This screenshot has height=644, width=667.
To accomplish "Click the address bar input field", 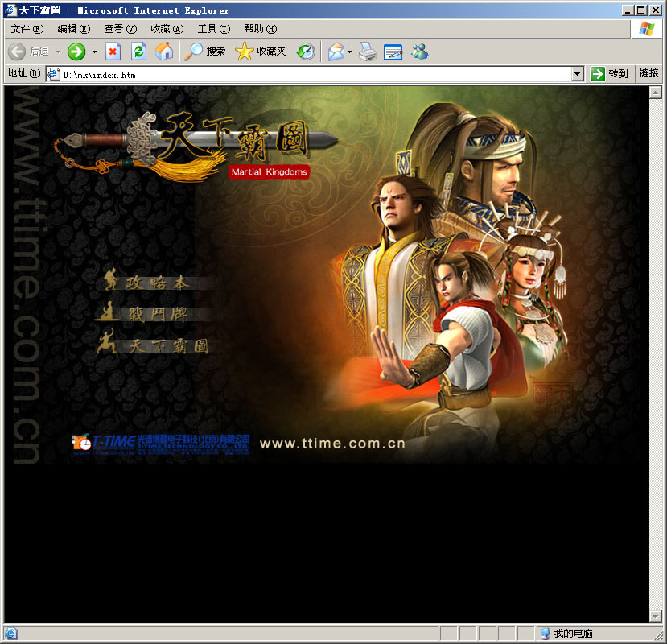I will tap(315, 75).
